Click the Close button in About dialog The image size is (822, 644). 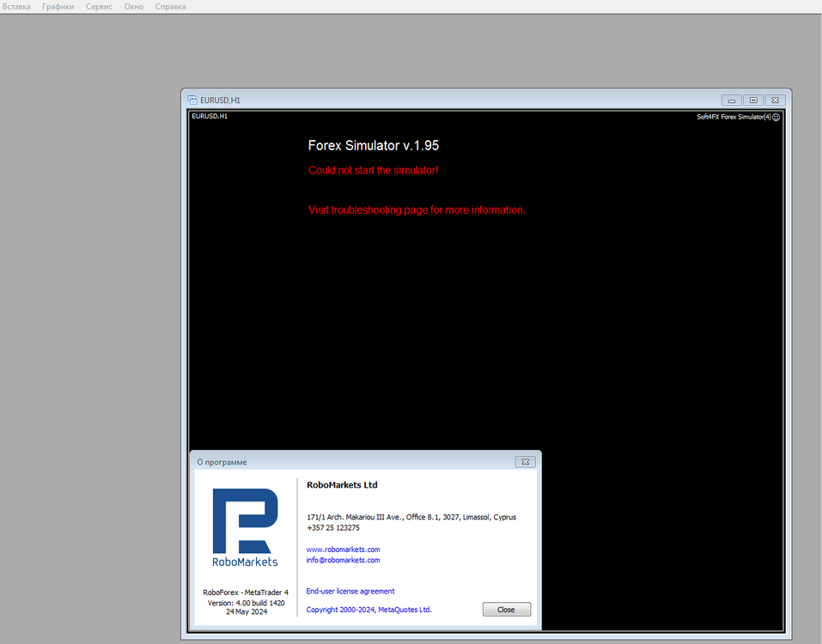(x=507, y=610)
